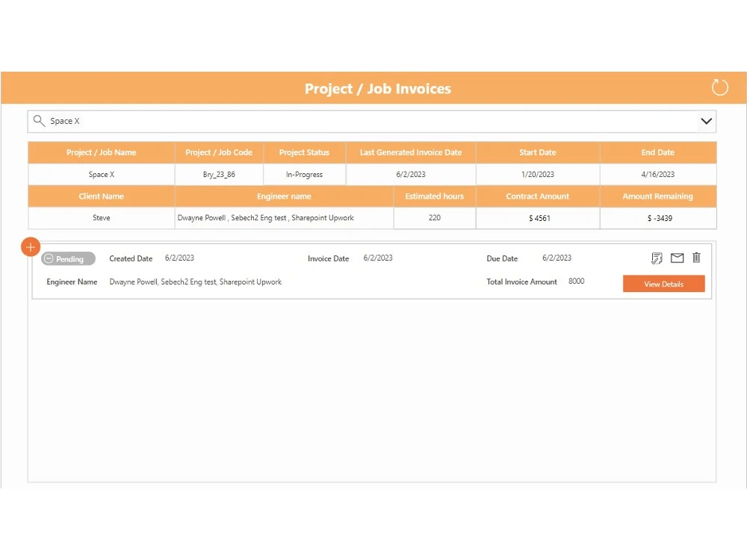Click the $ 4561 contract amount
Screen dimensions: 747x560
pyautogui.click(x=539, y=218)
